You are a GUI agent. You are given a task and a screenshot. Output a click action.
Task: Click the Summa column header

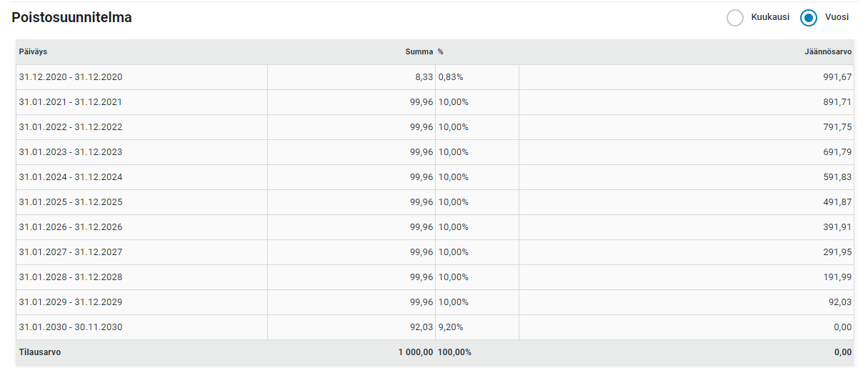pyautogui.click(x=419, y=52)
